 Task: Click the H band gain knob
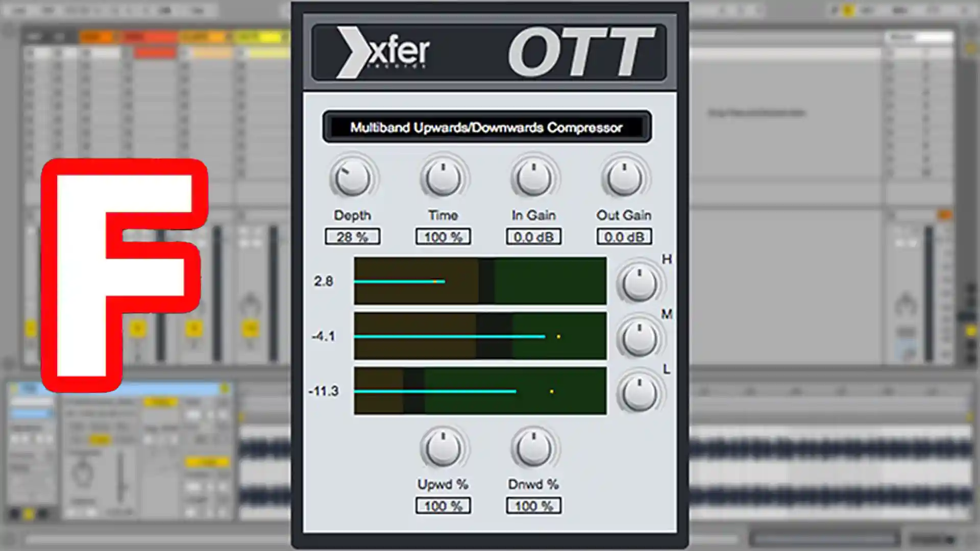(639, 284)
